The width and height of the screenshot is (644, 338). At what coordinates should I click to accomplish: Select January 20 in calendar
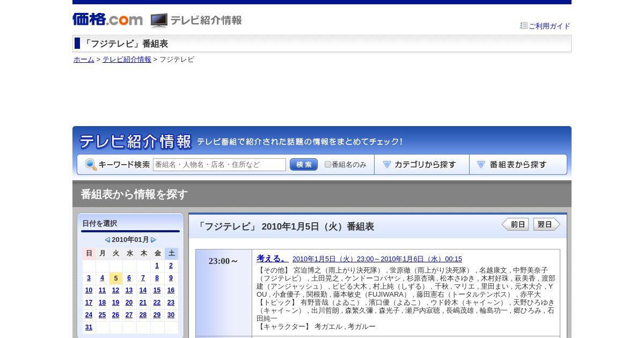pyautogui.click(x=129, y=303)
